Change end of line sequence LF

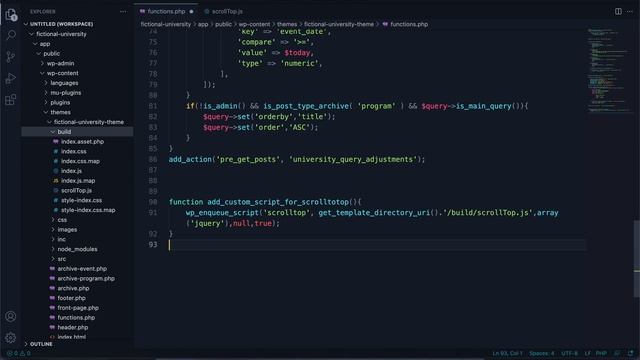point(588,353)
